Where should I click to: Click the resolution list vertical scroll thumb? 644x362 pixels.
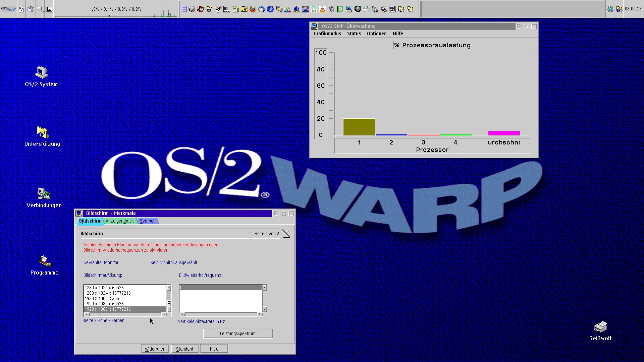pos(169,303)
